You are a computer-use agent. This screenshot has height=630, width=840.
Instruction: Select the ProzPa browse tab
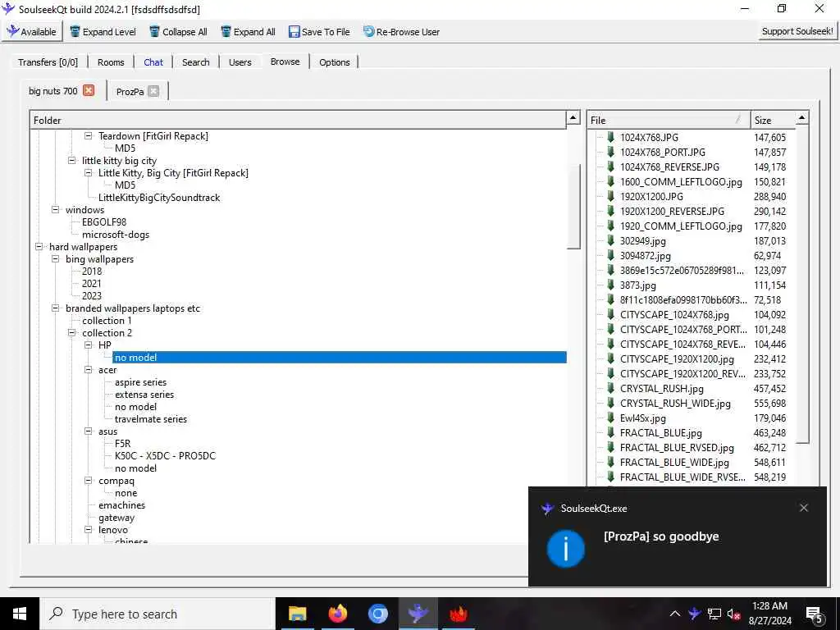[x=130, y=92]
